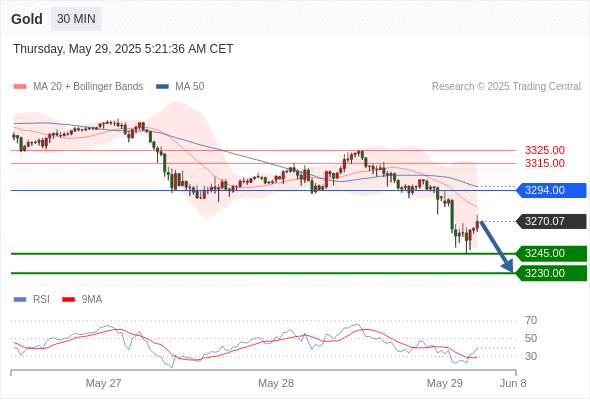Click the Gold chart title

tap(27, 19)
